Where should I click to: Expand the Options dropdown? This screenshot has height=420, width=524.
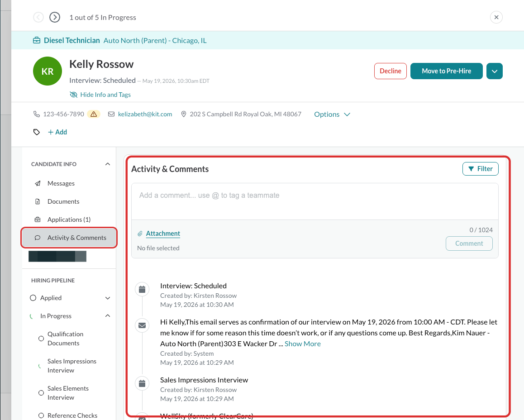332,114
